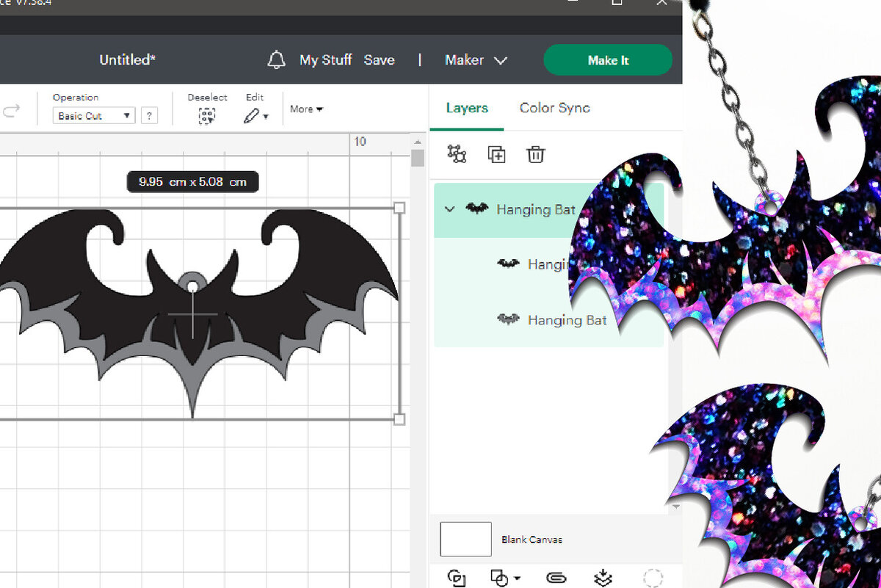The image size is (881, 588).
Task: Click Save in the header
Action: (379, 60)
